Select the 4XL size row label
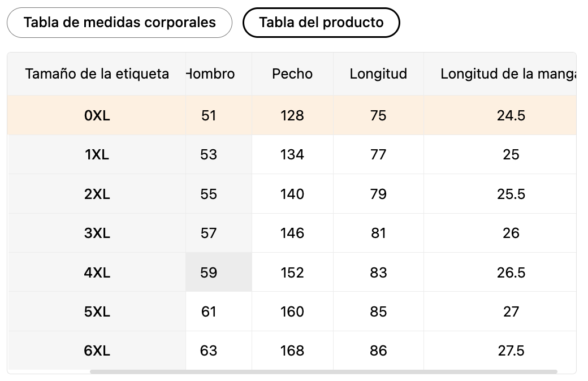Viewport: 588px width, 381px height. 97,272
